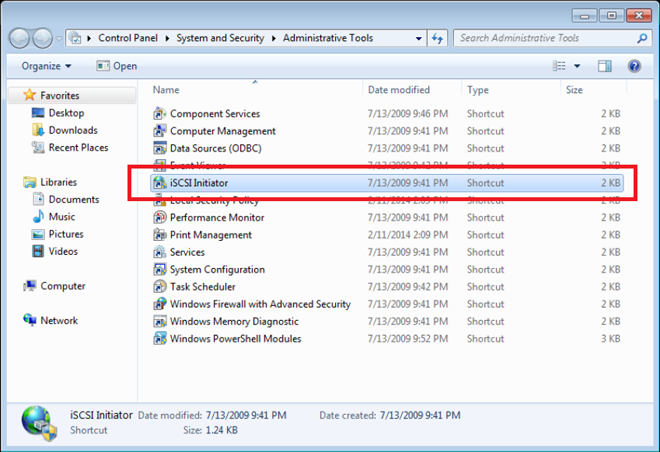Image resolution: width=660 pixels, height=452 pixels.
Task: Click Control Panel in the breadcrumb
Action: coord(128,38)
